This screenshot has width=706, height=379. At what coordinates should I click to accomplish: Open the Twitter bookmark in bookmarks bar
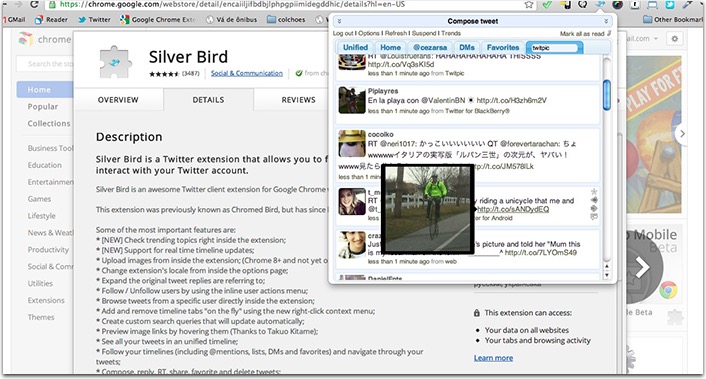click(94, 20)
